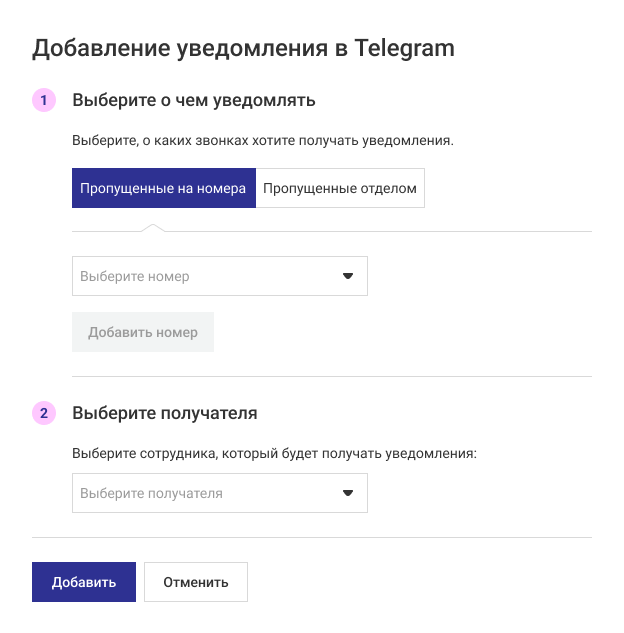Click the divider line above 'Добавить' button
This screenshot has width=624, height=633.
pos(312,538)
